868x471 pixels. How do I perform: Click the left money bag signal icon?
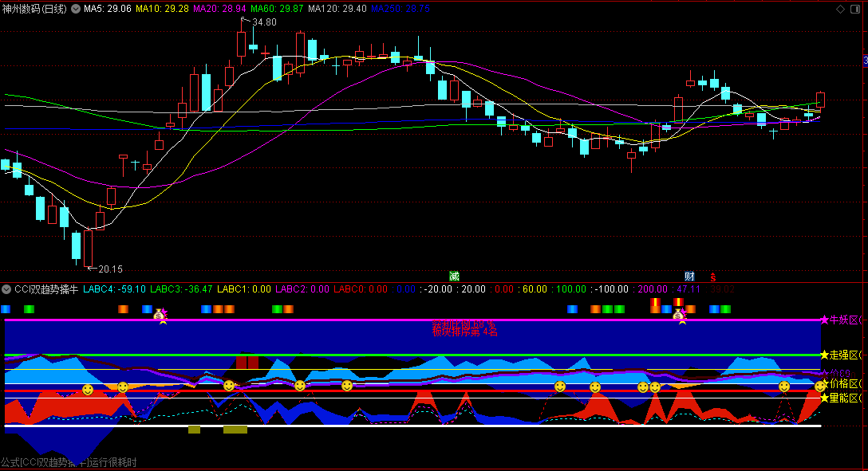coord(160,315)
